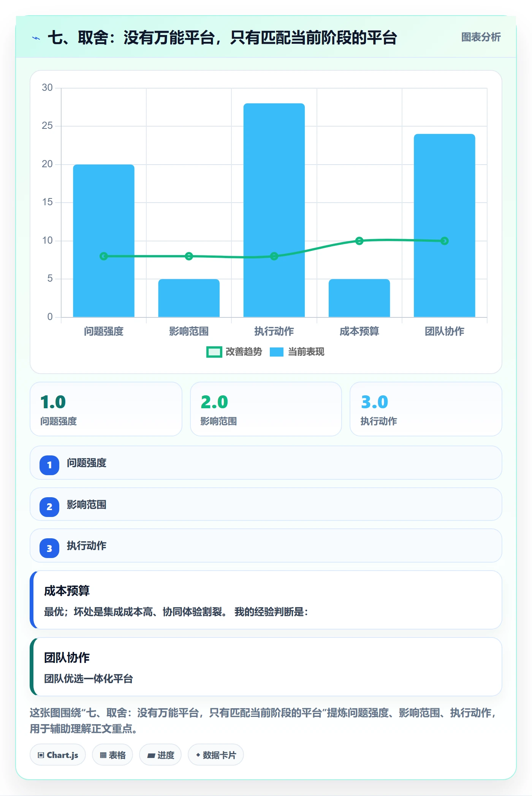Click the x-axis label 成本预算
Image resolution: width=532 pixels, height=796 pixels.
[359, 331]
